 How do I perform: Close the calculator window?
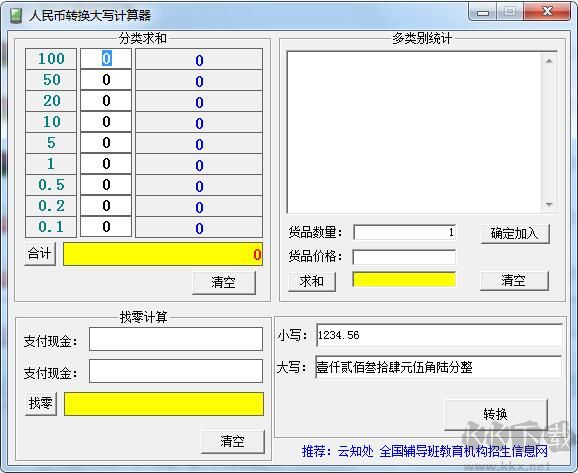[x=547, y=11]
